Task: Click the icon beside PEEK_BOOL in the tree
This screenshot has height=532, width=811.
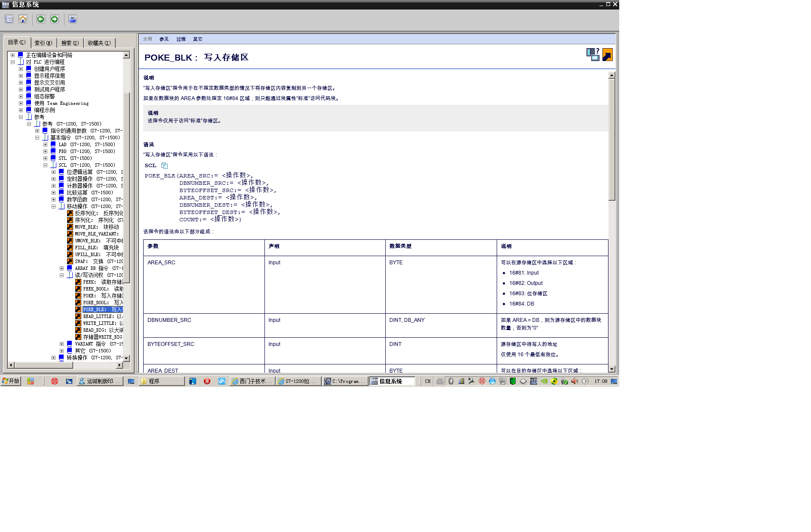Action: coord(78,289)
